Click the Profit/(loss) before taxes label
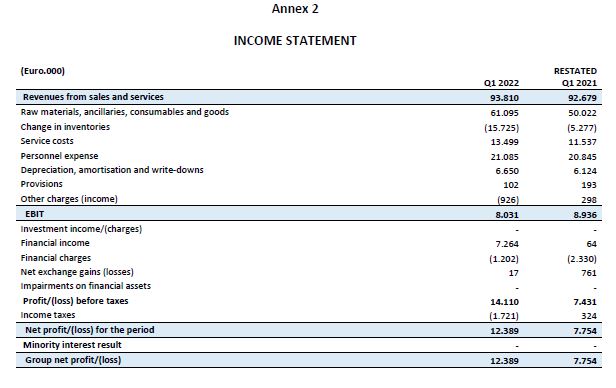 (x=75, y=301)
